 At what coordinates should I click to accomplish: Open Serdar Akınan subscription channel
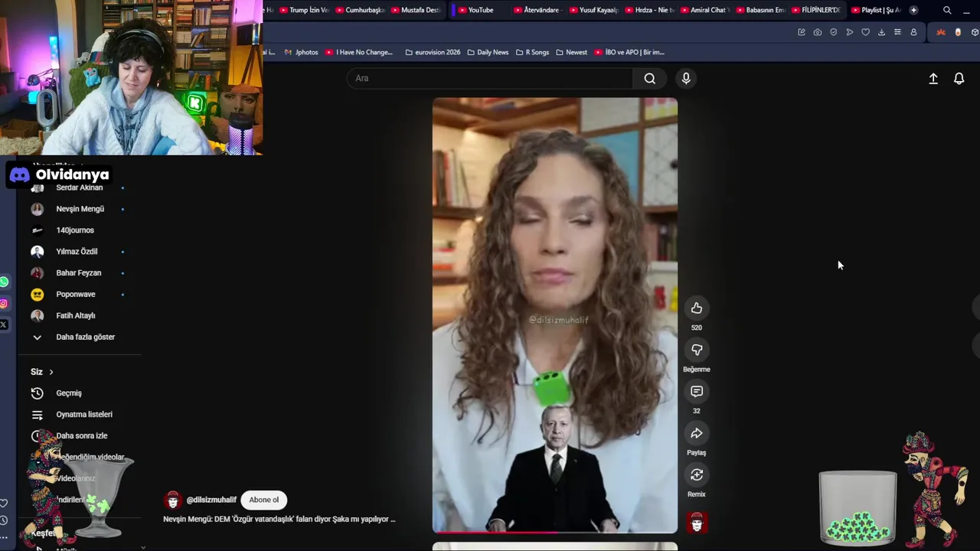79,187
